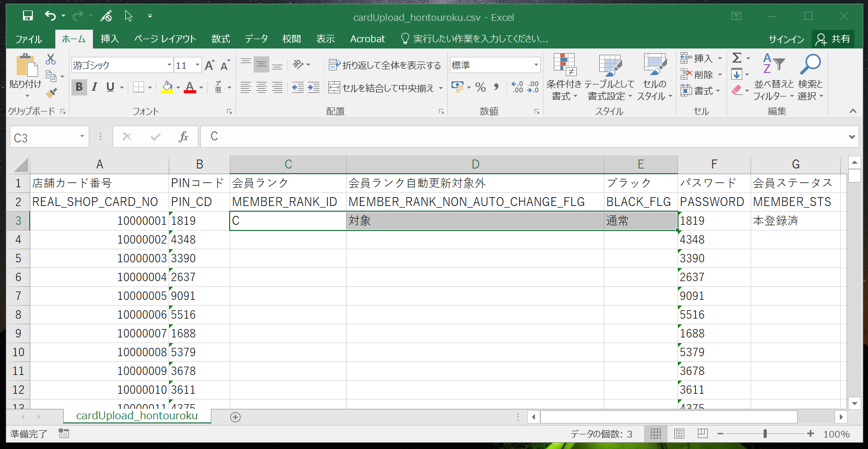Open the font name dropdown
Viewport: 868px width, 449px height.
(x=169, y=65)
